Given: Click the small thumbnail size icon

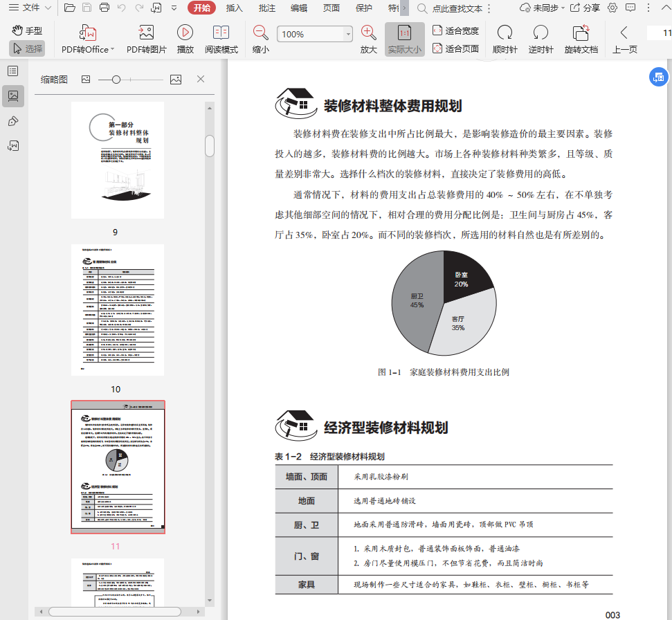Looking at the screenshot, I should [86, 80].
